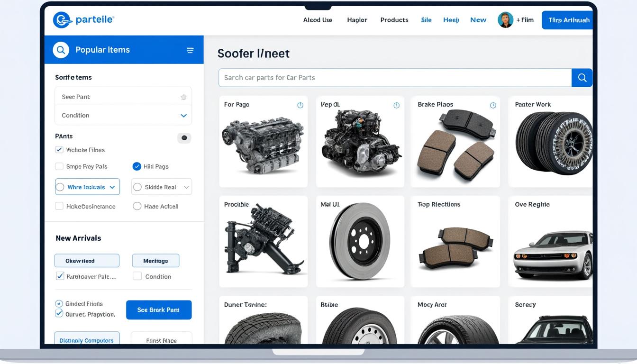The image size is (637, 364).
Task: Click the Sortfe tems heading
Action: [73, 77]
